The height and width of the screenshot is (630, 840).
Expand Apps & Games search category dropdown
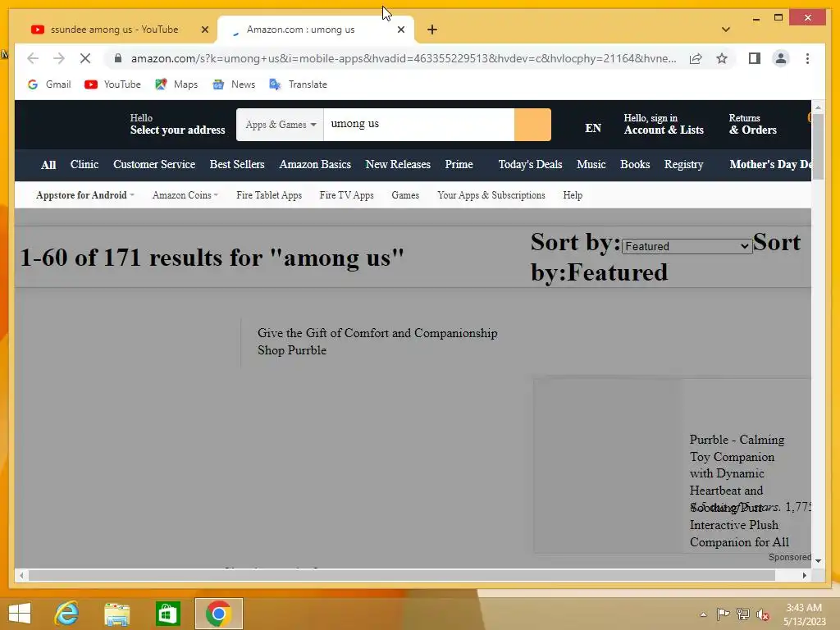281,125
